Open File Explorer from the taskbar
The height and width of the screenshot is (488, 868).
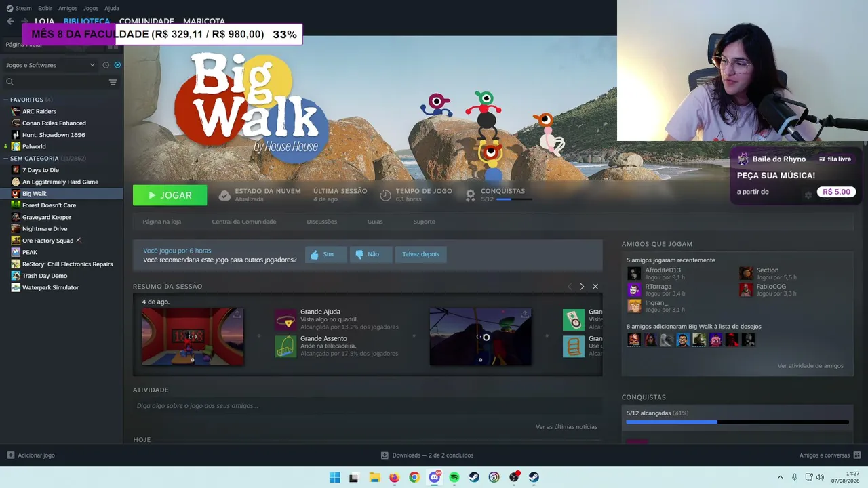click(374, 477)
